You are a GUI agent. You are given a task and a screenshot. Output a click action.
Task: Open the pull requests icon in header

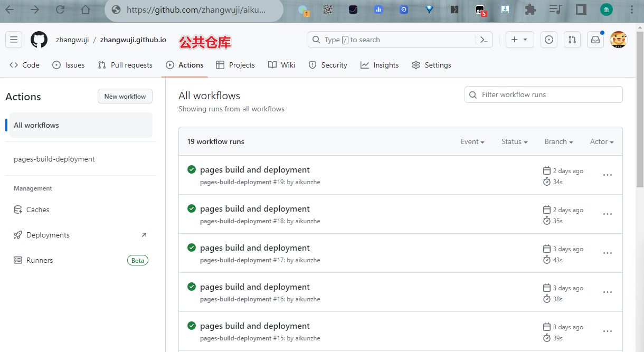(x=572, y=40)
